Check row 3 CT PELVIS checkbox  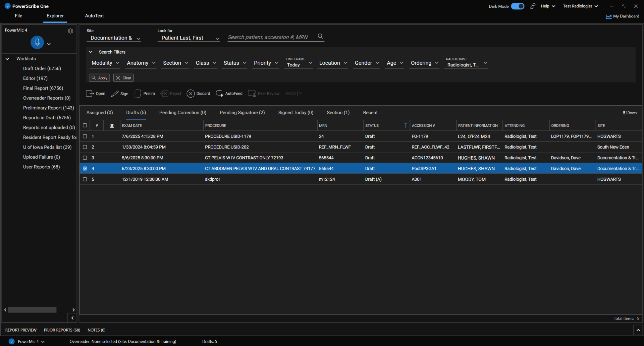pyautogui.click(x=85, y=158)
